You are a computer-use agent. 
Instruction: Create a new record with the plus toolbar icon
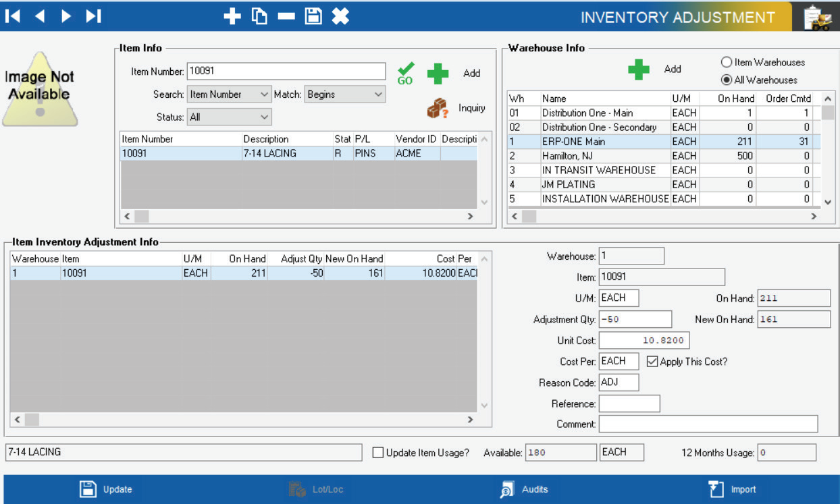coord(232,17)
